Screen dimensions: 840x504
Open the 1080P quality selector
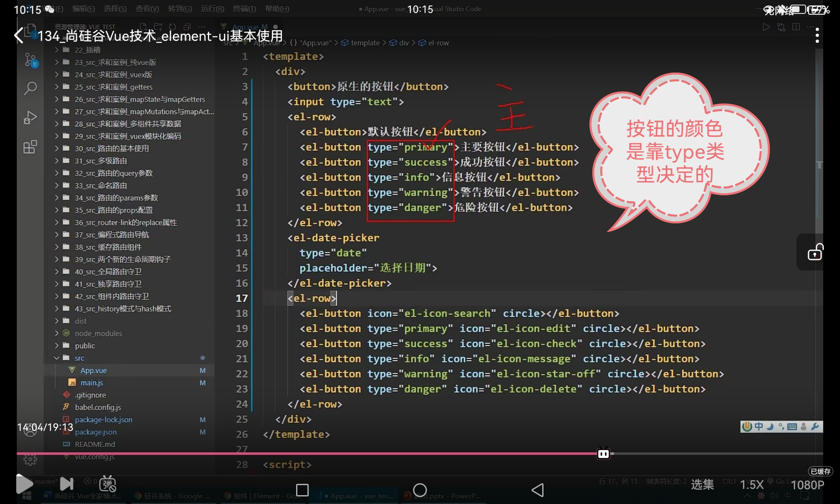point(807,485)
